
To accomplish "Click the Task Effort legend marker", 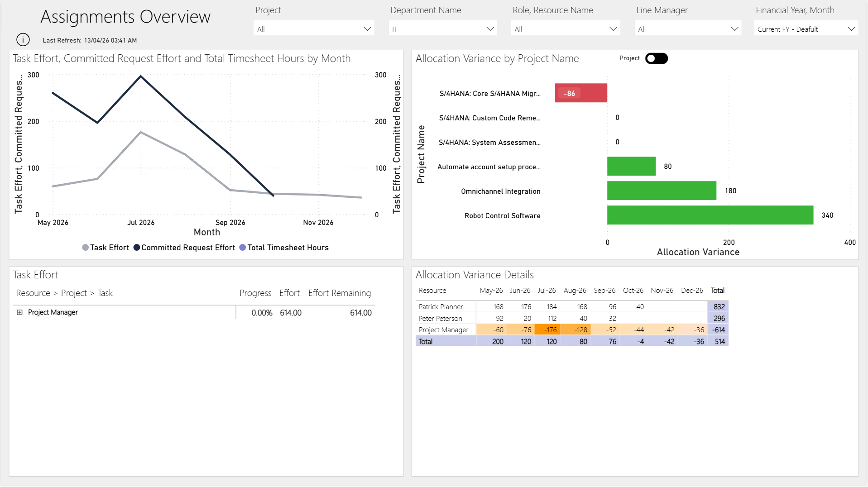I will [85, 248].
